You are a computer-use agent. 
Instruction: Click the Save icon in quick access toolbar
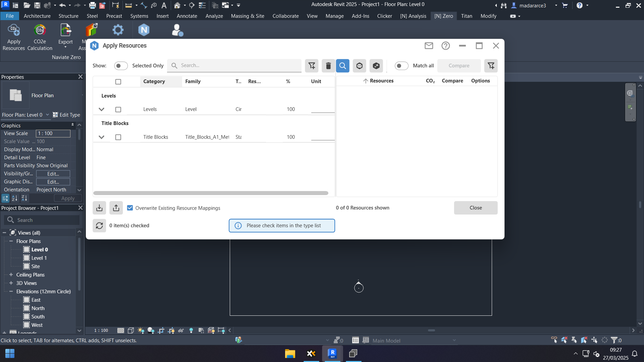pyautogui.click(x=37, y=5)
